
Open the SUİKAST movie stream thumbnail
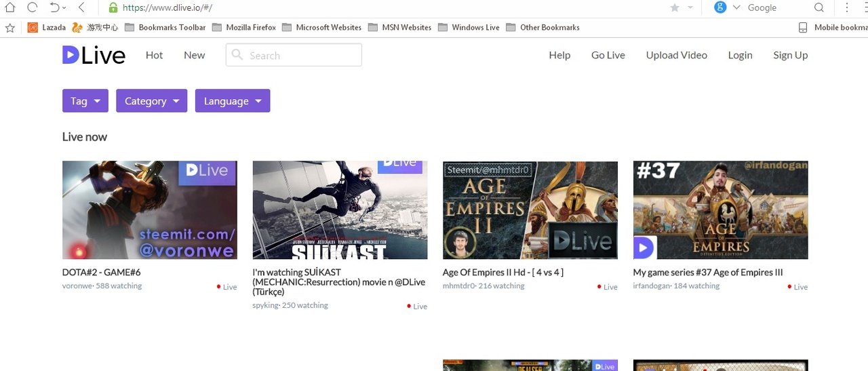tap(340, 210)
